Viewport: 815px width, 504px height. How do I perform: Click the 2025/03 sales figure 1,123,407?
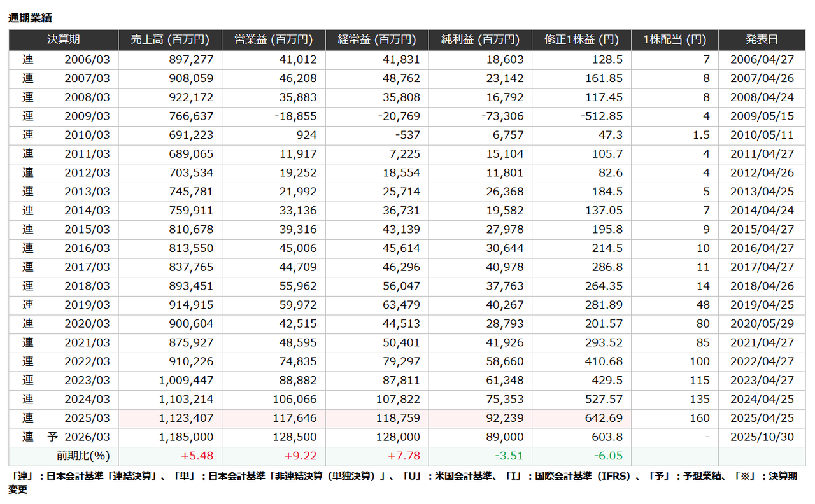[186, 419]
